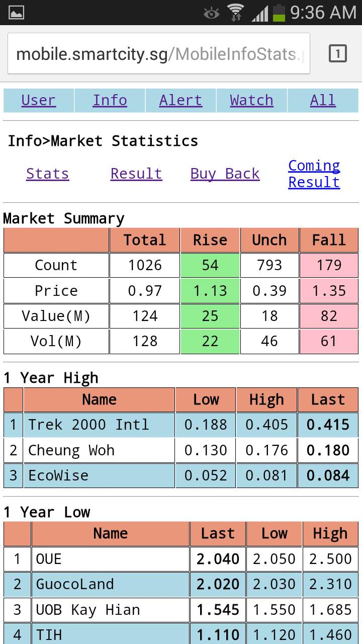
Task: Open the Result link
Action: pyautogui.click(x=136, y=174)
